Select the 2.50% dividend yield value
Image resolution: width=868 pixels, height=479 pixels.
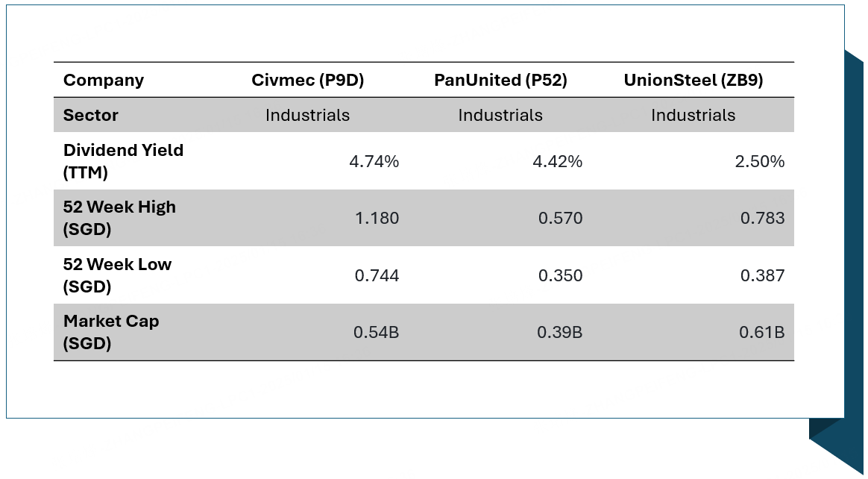click(x=760, y=161)
